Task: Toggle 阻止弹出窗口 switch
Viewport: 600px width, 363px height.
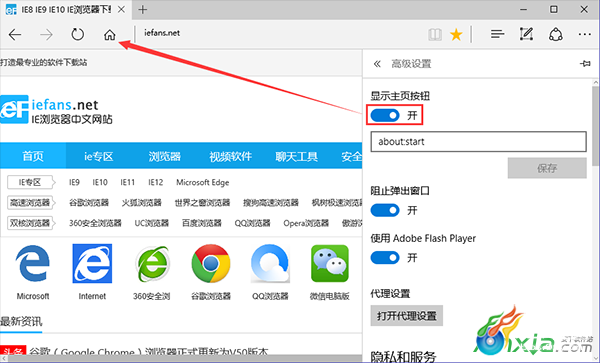Action: coord(385,210)
